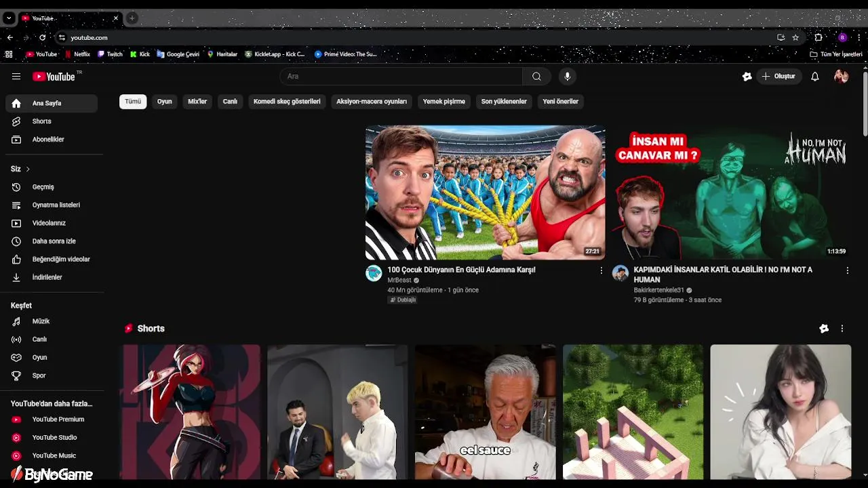Open the hamburger guide menu
The height and width of the screenshot is (488, 868).
click(x=16, y=77)
